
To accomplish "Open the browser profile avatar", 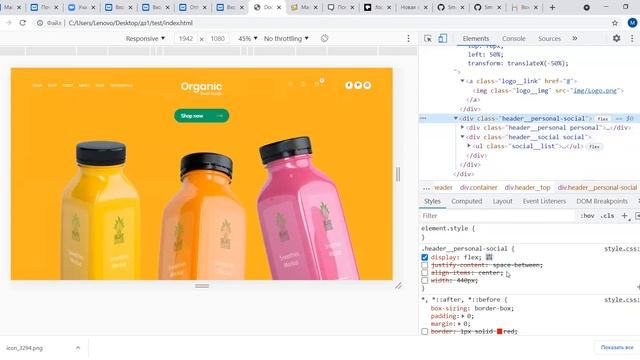I will click(x=632, y=23).
